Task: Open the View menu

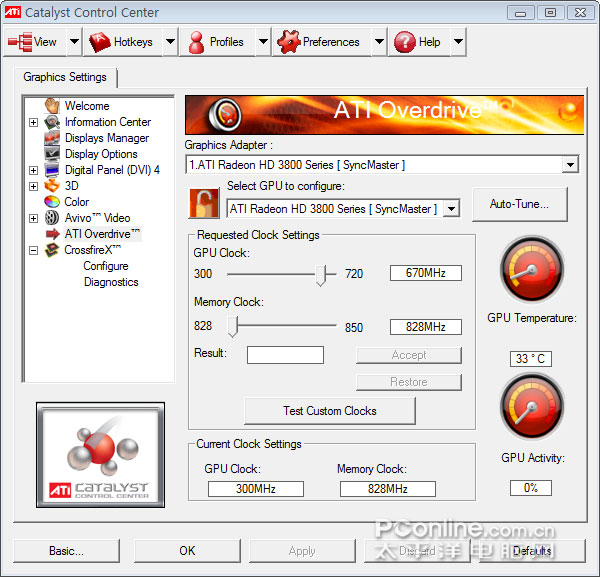Action: [x=35, y=42]
